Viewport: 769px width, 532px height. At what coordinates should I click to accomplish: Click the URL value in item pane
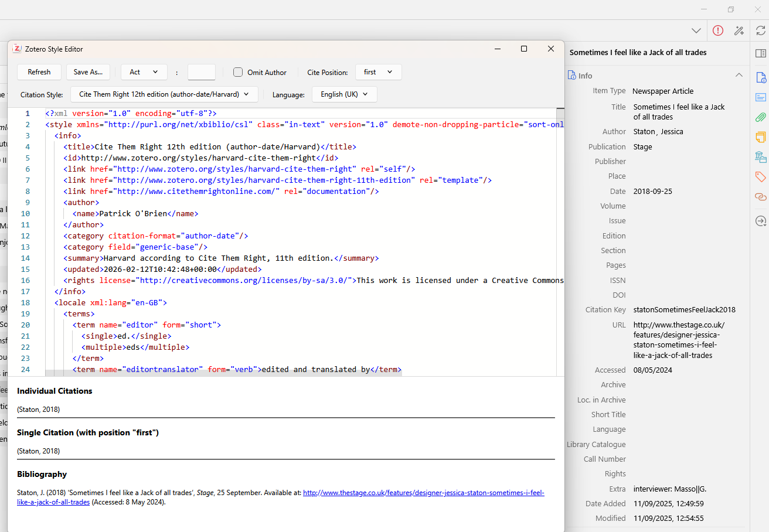coord(679,340)
